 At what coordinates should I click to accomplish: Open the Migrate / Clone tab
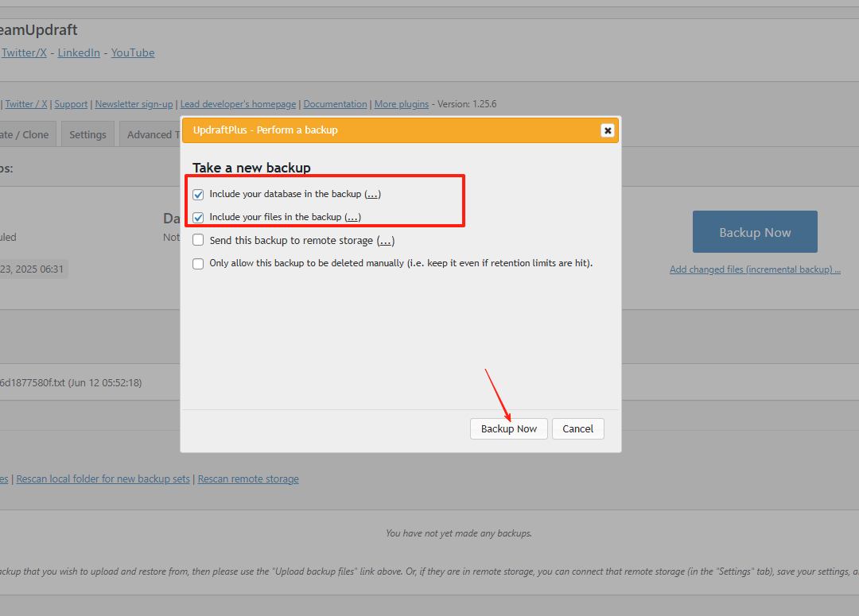25,135
